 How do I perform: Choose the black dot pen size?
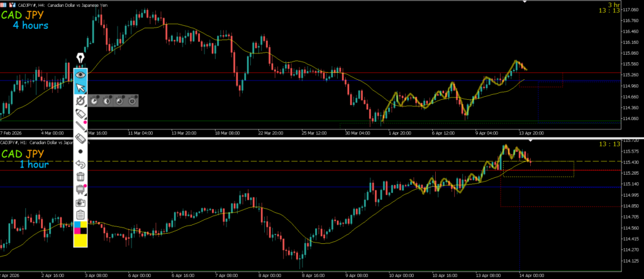pyautogui.click(x=80, y=151)
